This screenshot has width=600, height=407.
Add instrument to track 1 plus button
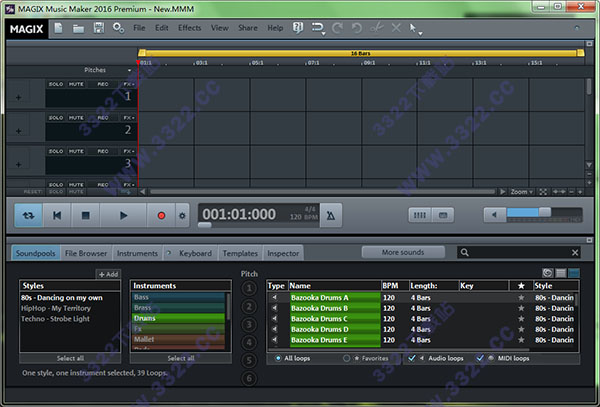pyautogui.click(x=18, y=98)
